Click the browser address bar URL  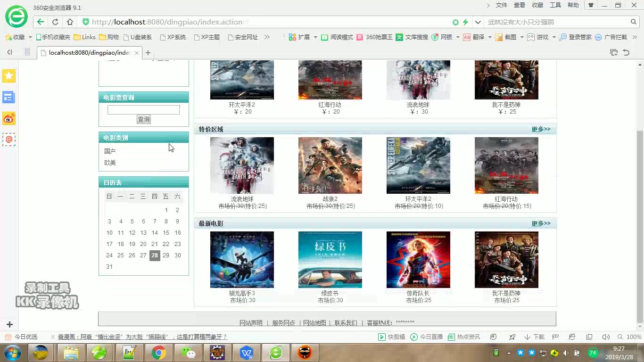(x=167, y=22)
